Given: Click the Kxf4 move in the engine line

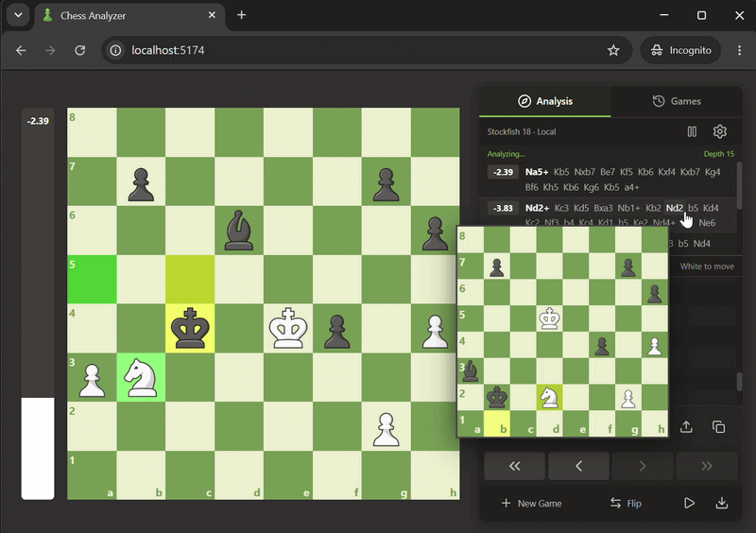Looking at the screenshot, I should click(x=667, y=172).
